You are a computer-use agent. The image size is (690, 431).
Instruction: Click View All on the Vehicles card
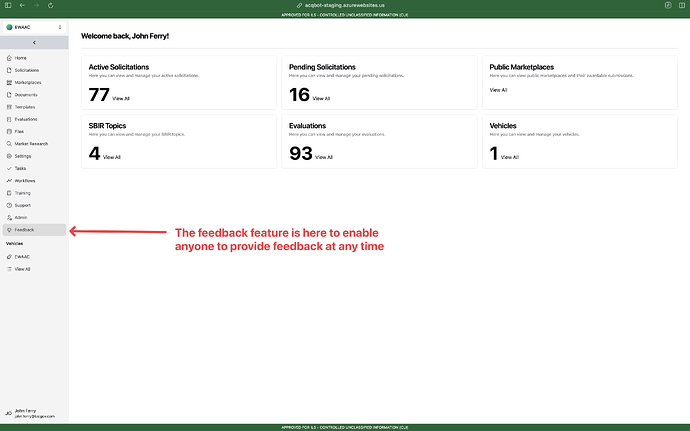510,157
